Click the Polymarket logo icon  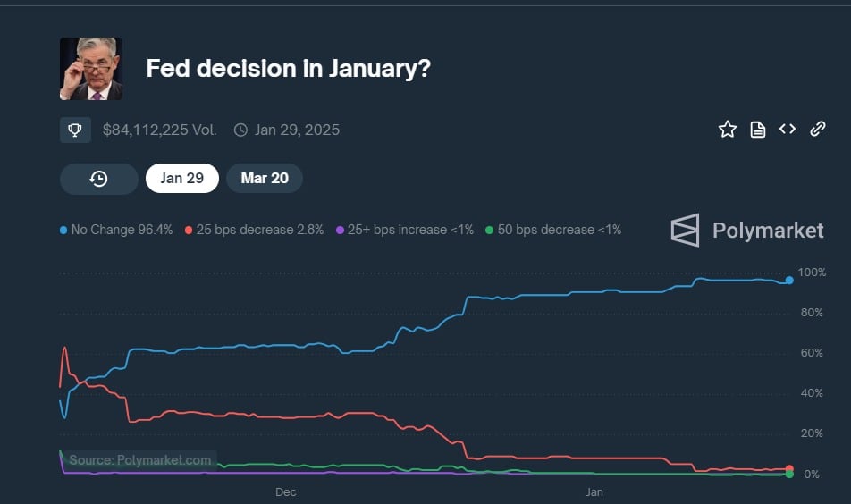(686, 230)
